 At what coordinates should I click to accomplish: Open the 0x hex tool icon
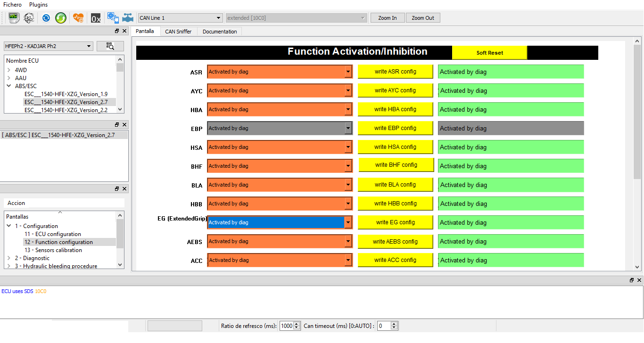(96, 18)
